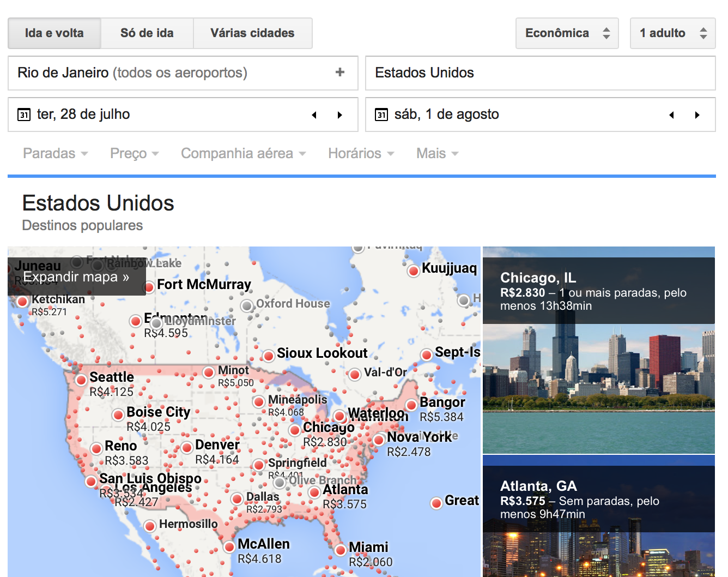Select the Edmonton map marker
This screenshot has height=577, width=728.
coord(136,321)
